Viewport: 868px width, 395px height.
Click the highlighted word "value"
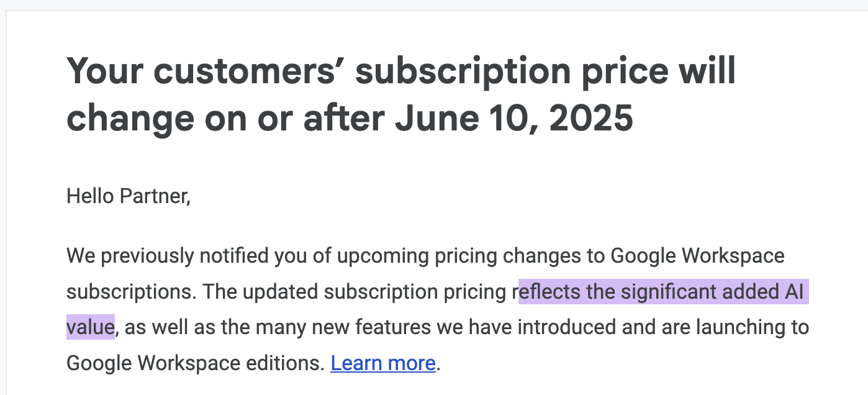[91, 327]
